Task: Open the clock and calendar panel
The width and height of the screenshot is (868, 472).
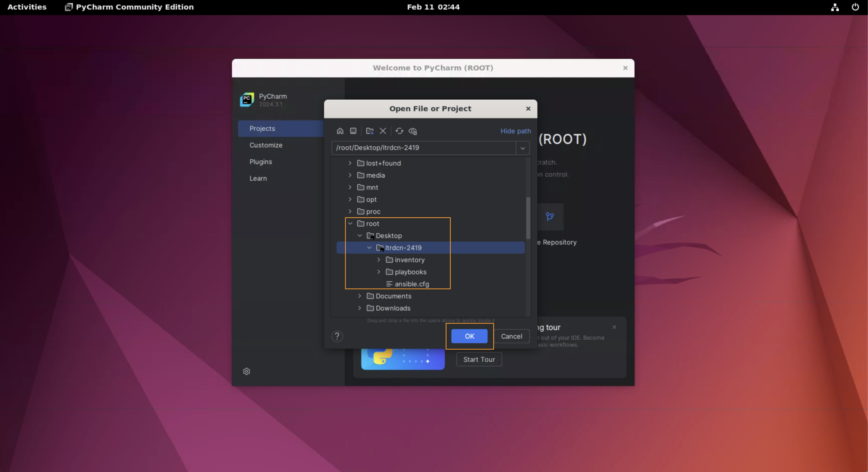Action: coord(433,7)
